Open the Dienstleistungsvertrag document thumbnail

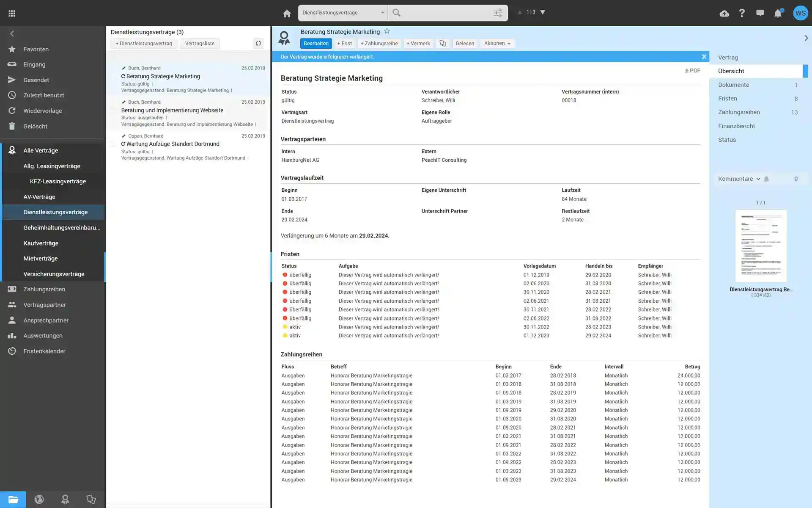click(761, 246)
